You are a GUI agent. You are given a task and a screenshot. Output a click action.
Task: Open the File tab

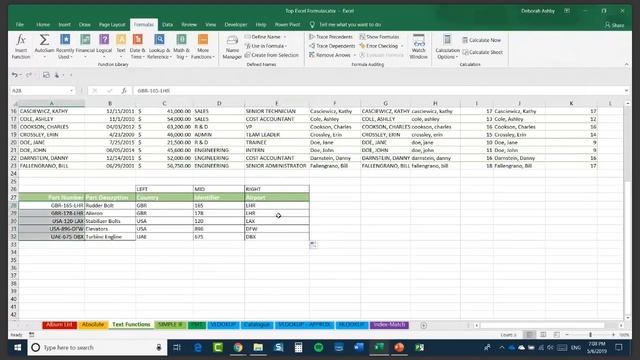coord(20,24)
